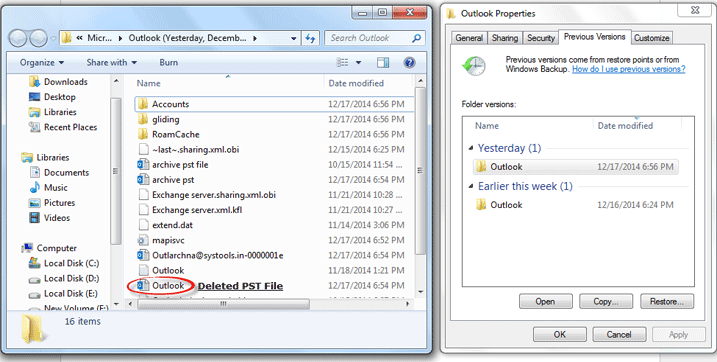Screen dimensions: 717x362
Task: Switch to the Customize tab
Action: coord(652,38)
